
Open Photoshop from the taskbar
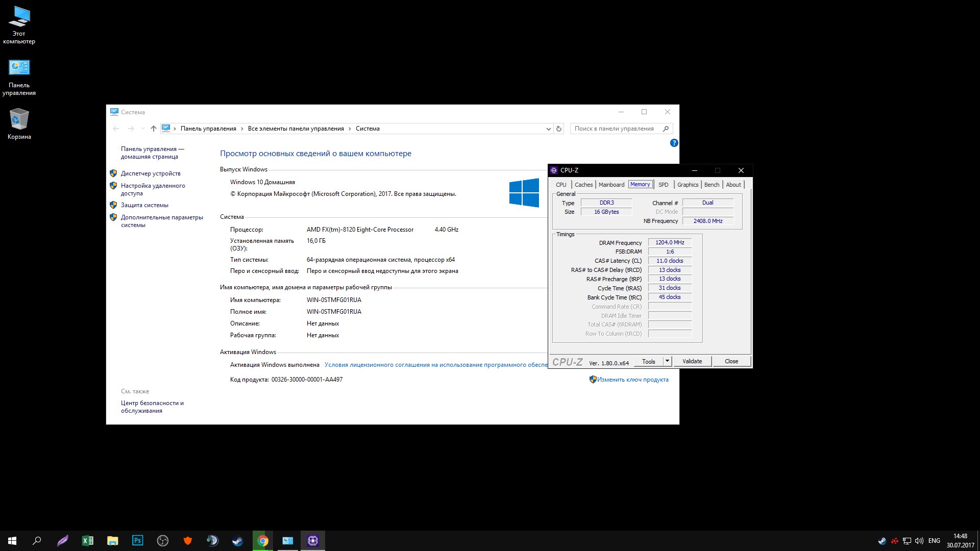coord(137,541)
